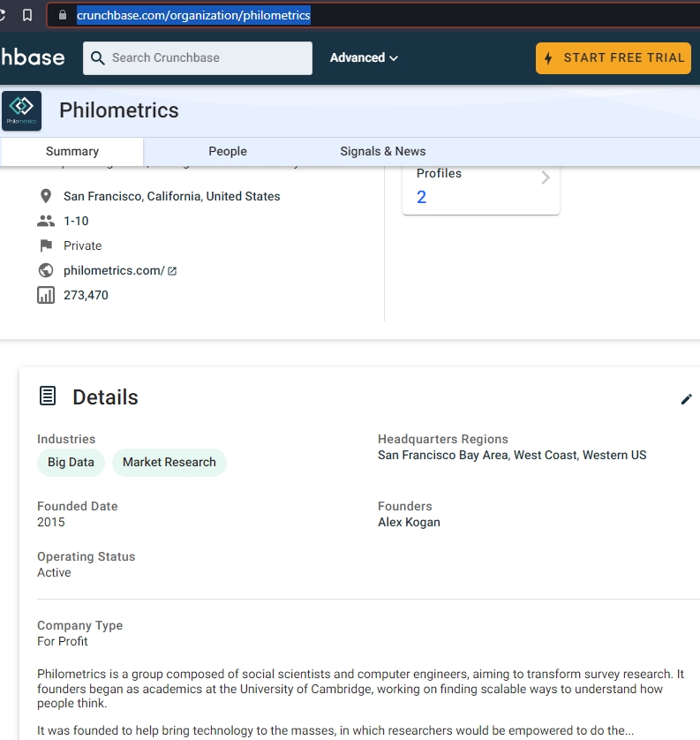Viewport: 700px width, 740px height.
Task: Click the Crunchbase logo
Action: (x=33, y=57)
